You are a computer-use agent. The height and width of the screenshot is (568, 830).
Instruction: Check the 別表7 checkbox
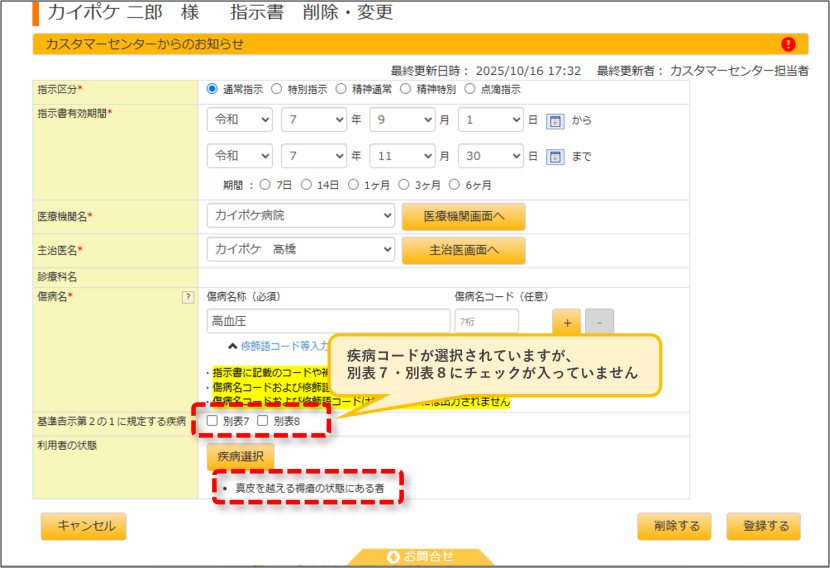[x=212, y=420]
